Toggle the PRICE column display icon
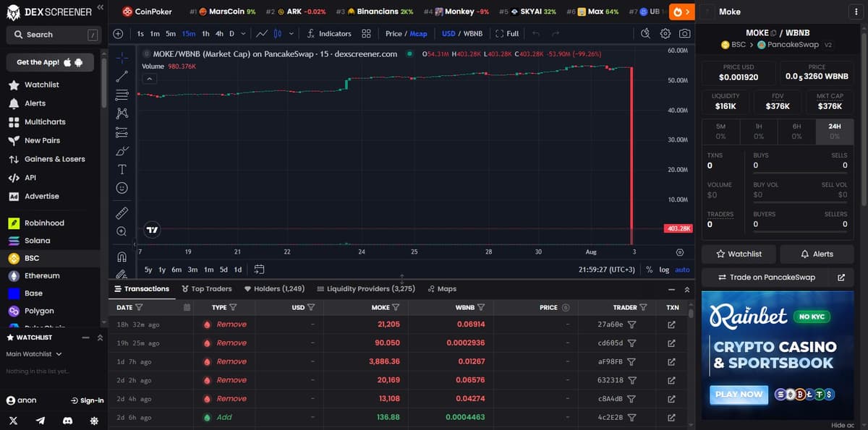The height and width of the screenshot is (430, 868). pos(566,307)
